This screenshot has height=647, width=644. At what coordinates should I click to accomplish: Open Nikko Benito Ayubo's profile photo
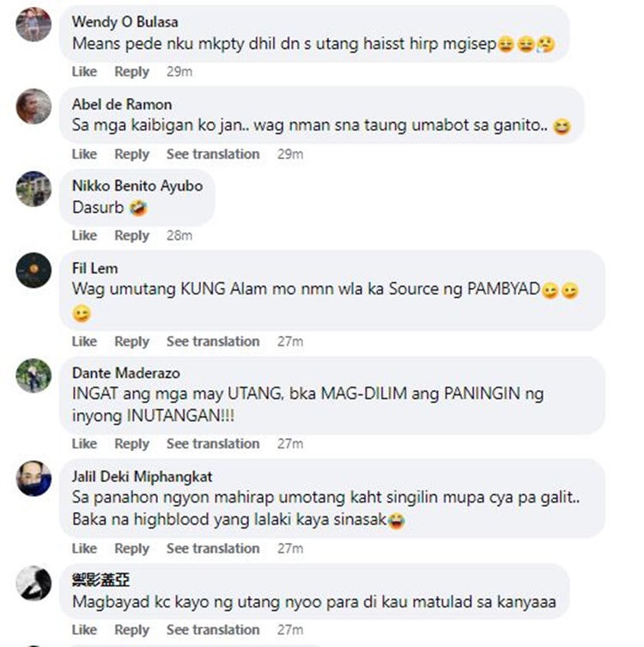coord(33,188)
